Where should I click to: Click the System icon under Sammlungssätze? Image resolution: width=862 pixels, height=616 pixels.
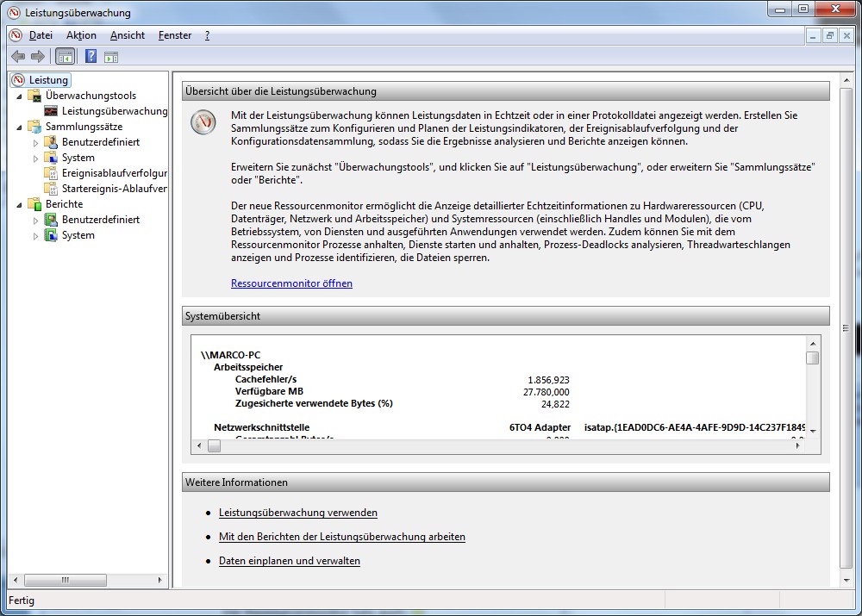pyautogui.click(x=51, y=157)
